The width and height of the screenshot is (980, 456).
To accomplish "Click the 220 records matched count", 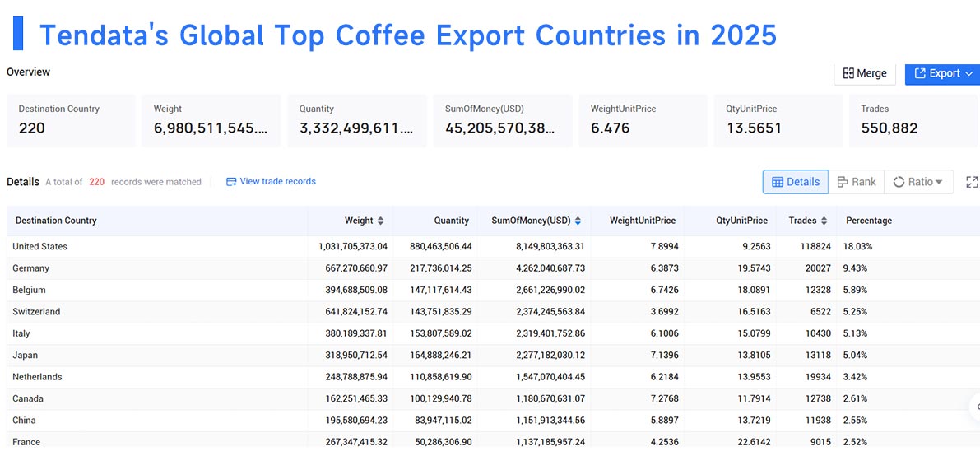I will (96, 182).
